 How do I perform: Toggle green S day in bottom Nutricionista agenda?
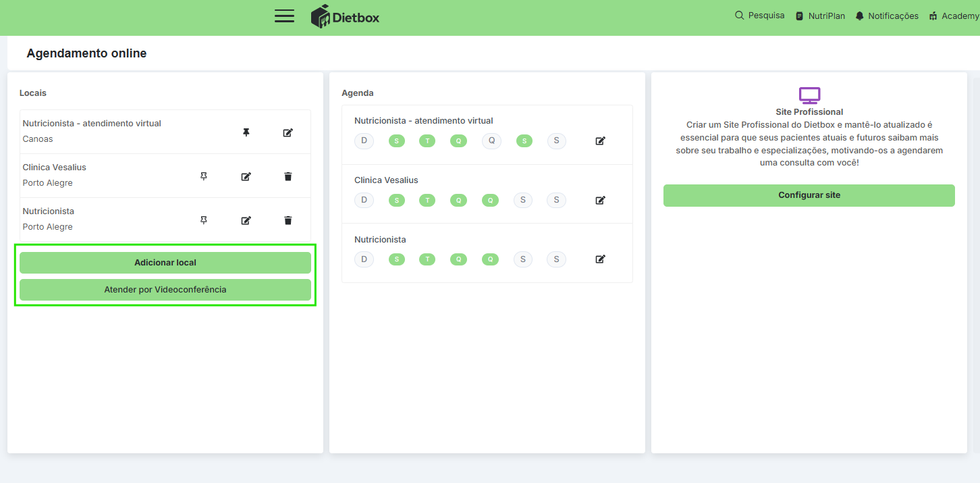click(x=397, y=259)
